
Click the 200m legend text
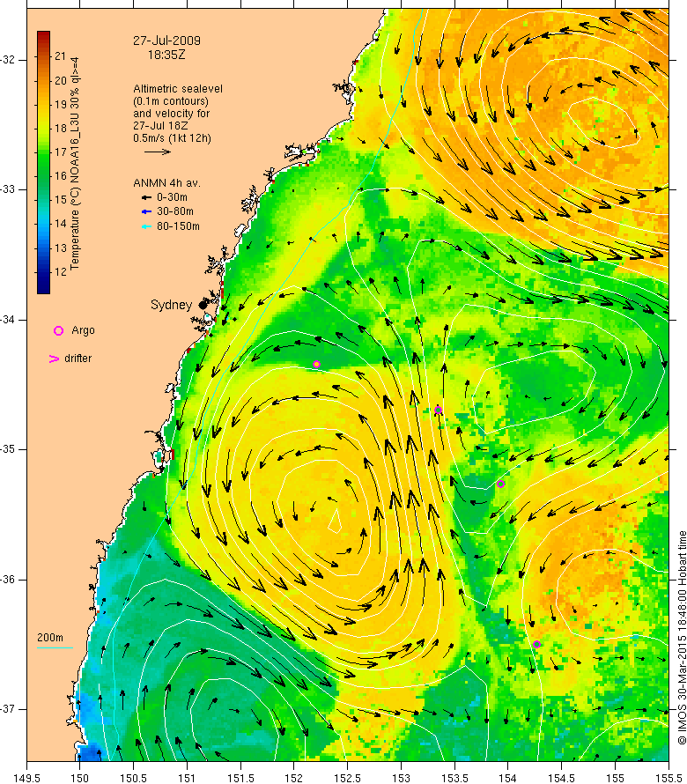50,638
